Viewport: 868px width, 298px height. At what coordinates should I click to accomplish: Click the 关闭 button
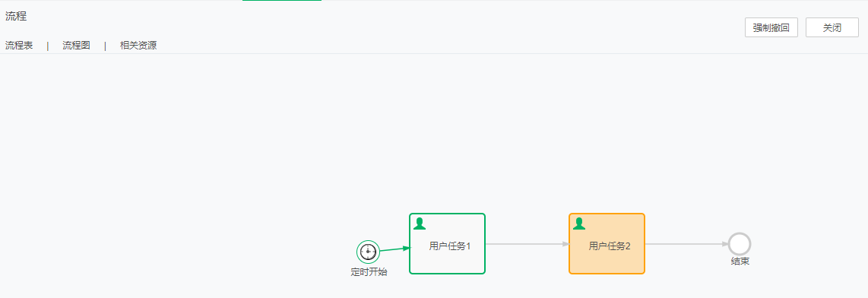coord(832,27)
